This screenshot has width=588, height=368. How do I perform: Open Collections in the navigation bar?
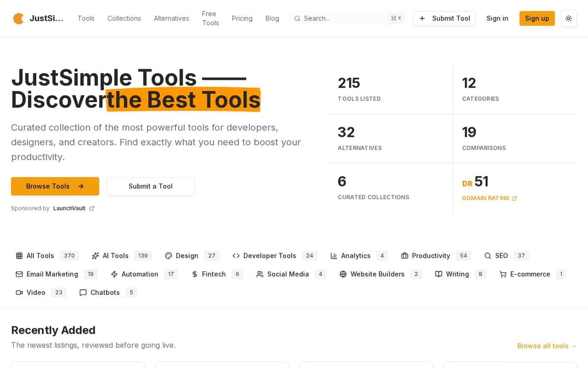coord(124,18)
